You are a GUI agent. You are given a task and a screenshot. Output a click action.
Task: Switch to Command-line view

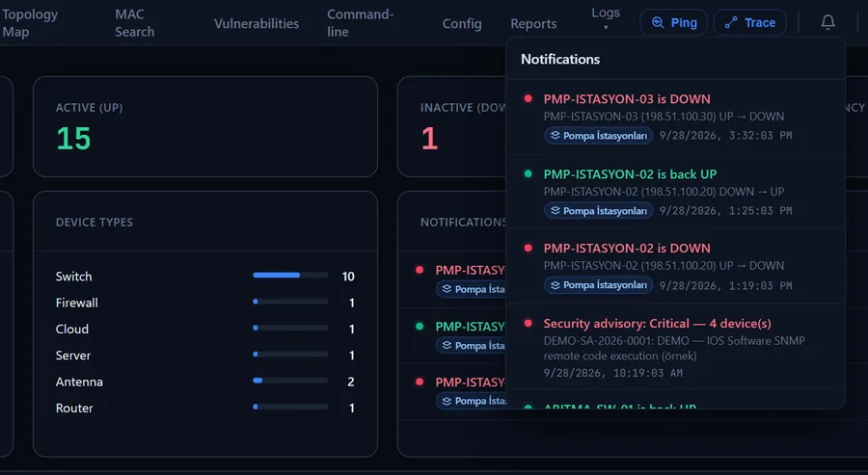point(361,23)
